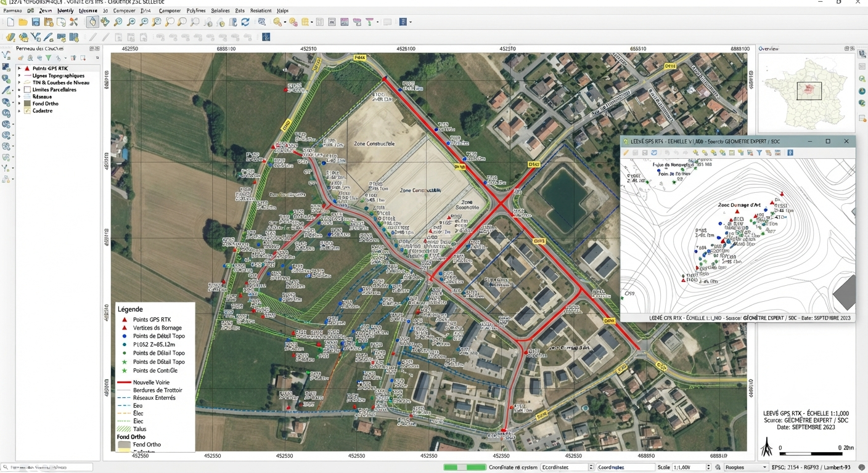
Task: Click the yellow table icon with a dropdown arrow
Action: 306,22
